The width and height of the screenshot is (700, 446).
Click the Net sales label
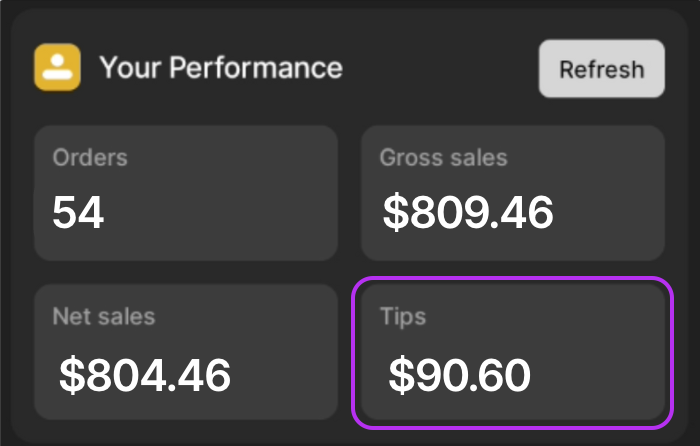[x=104, y=317]
